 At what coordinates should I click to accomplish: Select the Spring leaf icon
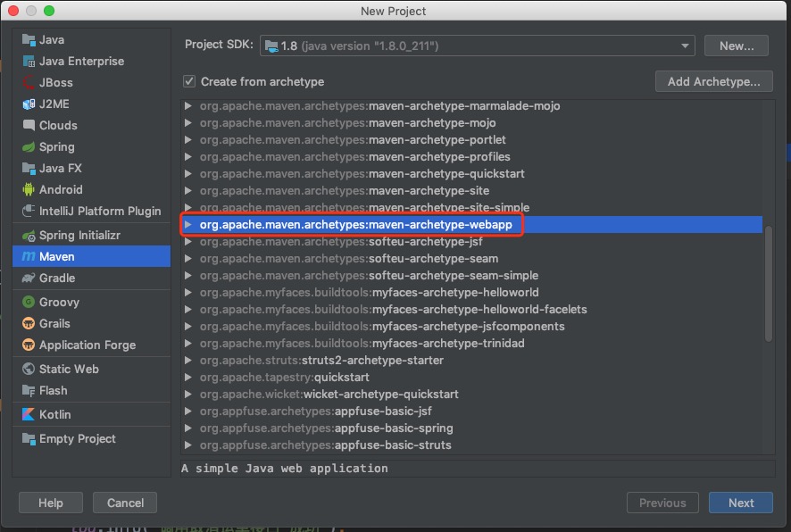click(x=29, y=146)
